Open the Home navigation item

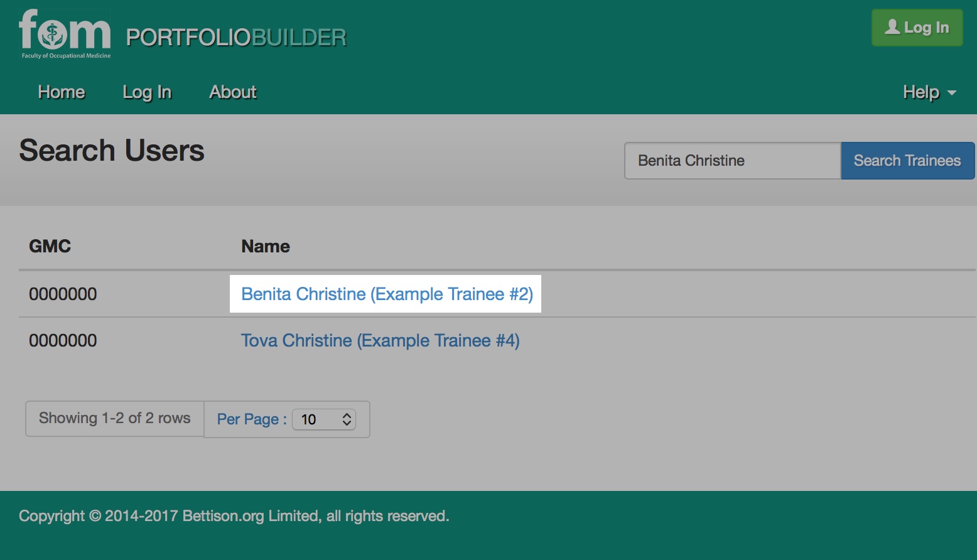[x=62, y=92]
